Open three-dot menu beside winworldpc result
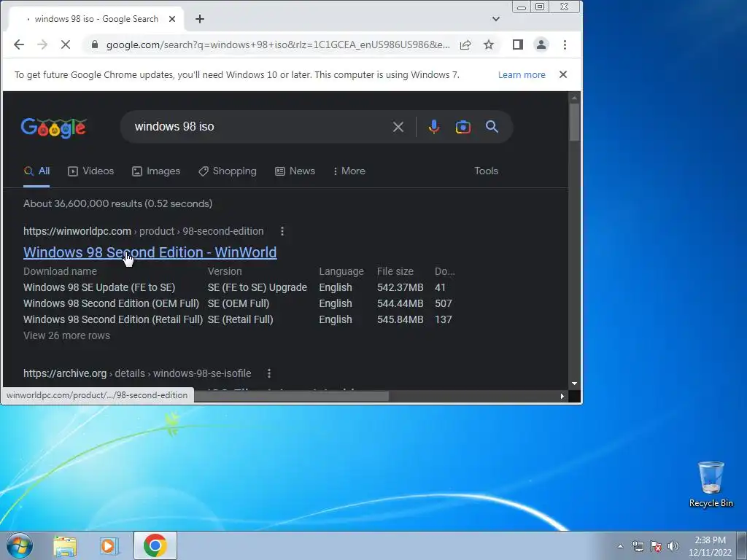This screenshot has width=747, height=560. (282, 231)
